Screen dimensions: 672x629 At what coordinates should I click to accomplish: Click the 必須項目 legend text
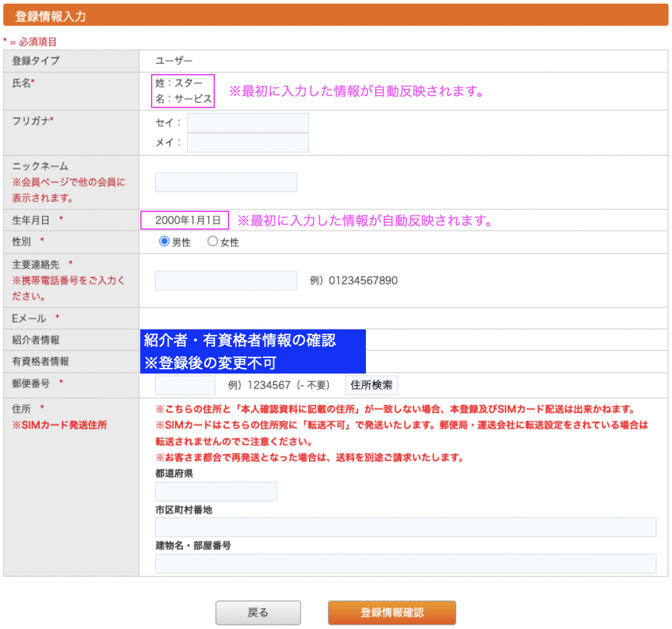click(38, 42)
